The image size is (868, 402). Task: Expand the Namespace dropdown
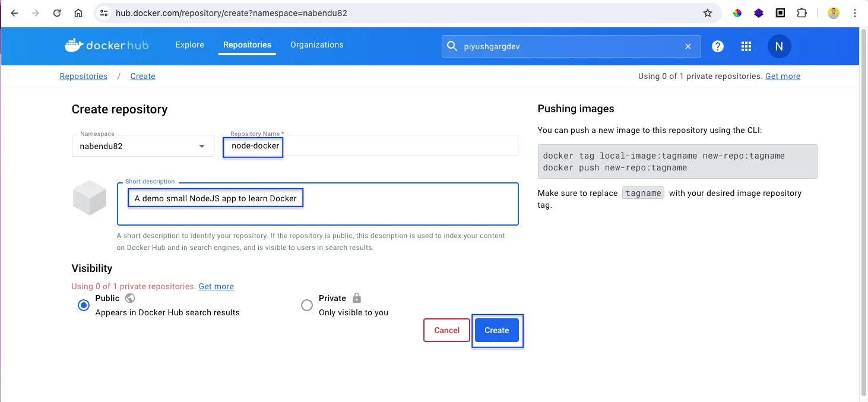(143, 146)
